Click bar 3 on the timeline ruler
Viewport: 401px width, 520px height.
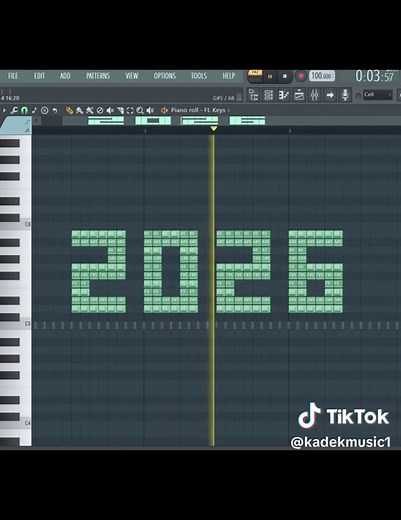(290, 131)
